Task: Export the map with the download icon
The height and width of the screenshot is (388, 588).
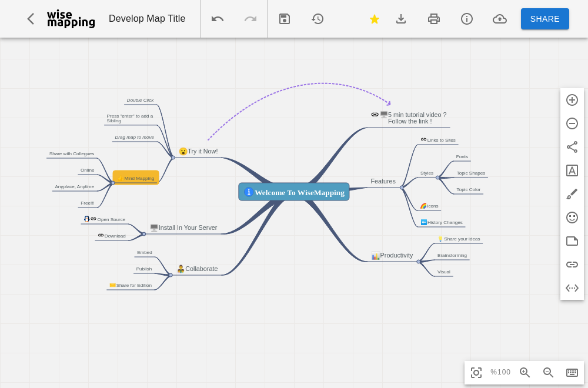Action: (x=401, y=19)
